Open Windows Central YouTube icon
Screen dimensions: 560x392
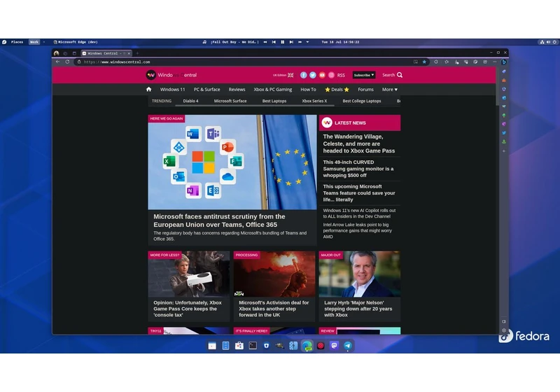tap(322, 75)
